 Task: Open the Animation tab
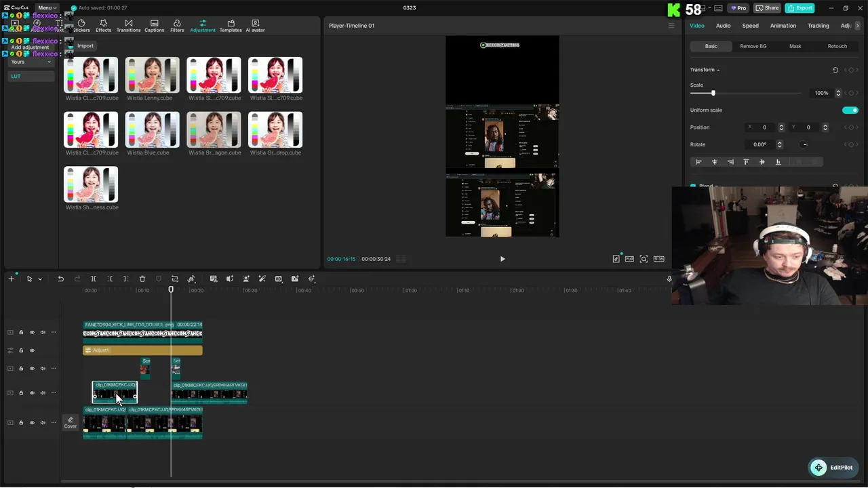click(x=783, y=26)
